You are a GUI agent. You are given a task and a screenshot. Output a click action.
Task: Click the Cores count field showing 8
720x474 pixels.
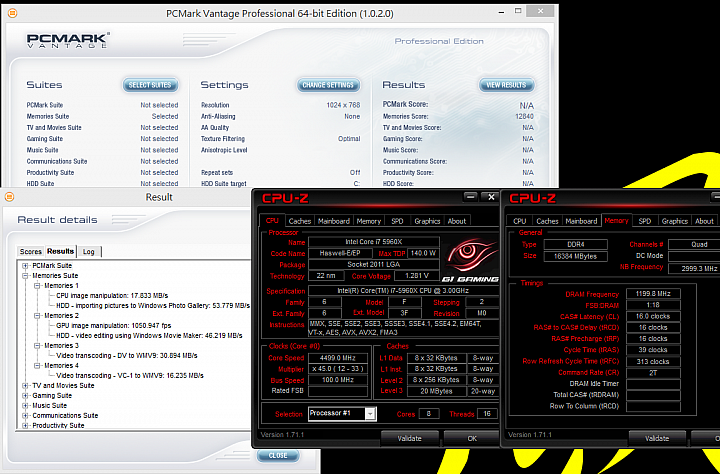click(x=428, y=413)
